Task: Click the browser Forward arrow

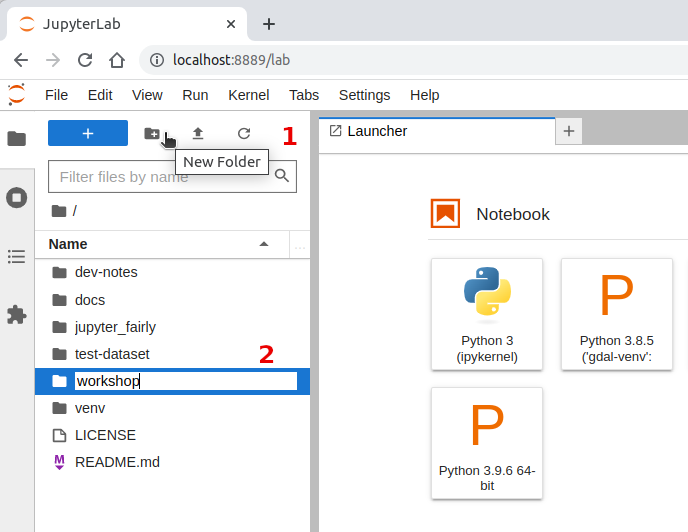Action: pyautogui.click(x=53, y=60)
